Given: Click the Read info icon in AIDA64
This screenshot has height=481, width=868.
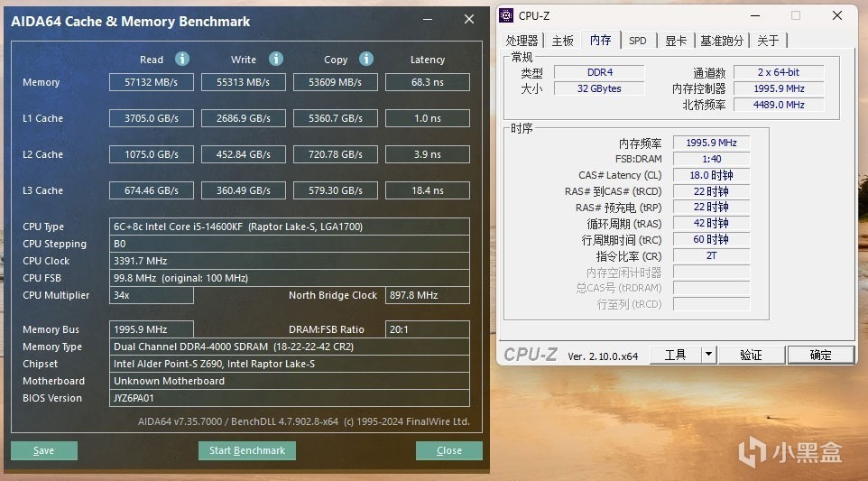Looking at the screenshot, I should click(182, 59).
